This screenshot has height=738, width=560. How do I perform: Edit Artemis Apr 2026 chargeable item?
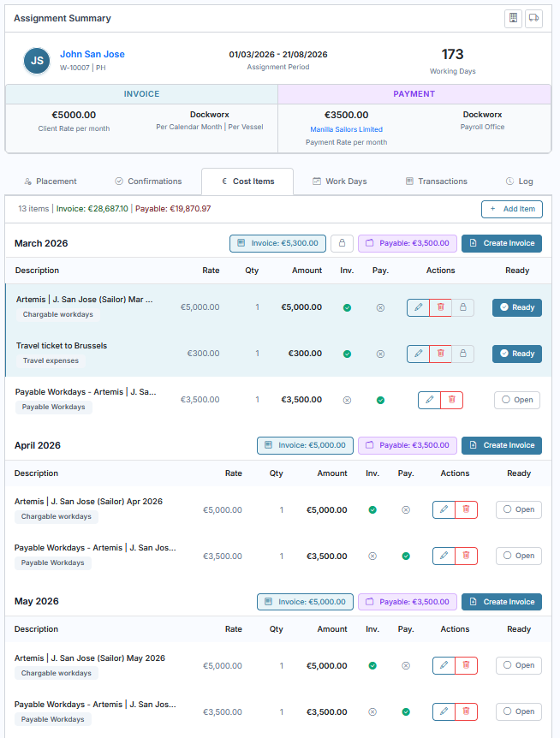(x=444, y=509)
